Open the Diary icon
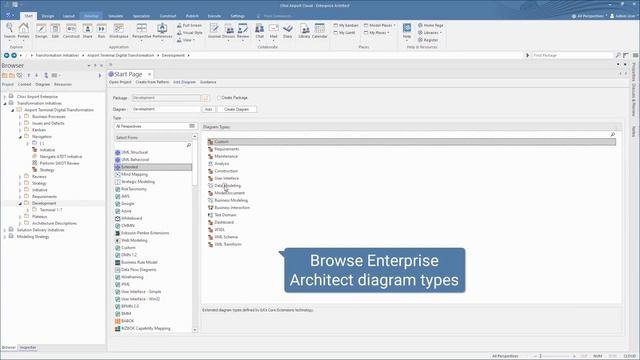Image resolution: width=640 pixels, height=360 pixels. coord(288,31)
